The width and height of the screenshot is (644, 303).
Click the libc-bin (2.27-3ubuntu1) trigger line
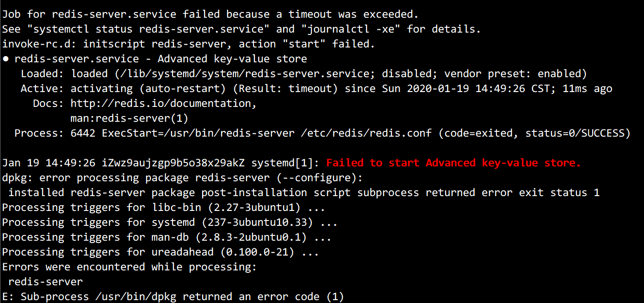[x=163, y=208]
